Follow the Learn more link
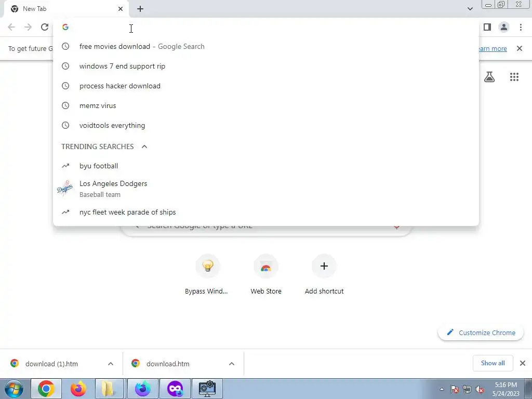Image resolution: width=532 pixels, height=399 pixels. coord(493,48)
